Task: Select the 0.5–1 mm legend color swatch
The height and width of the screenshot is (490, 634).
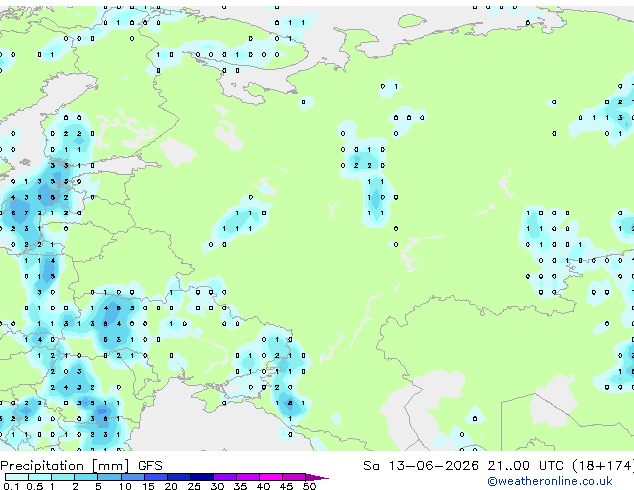Action: (40, 477)
